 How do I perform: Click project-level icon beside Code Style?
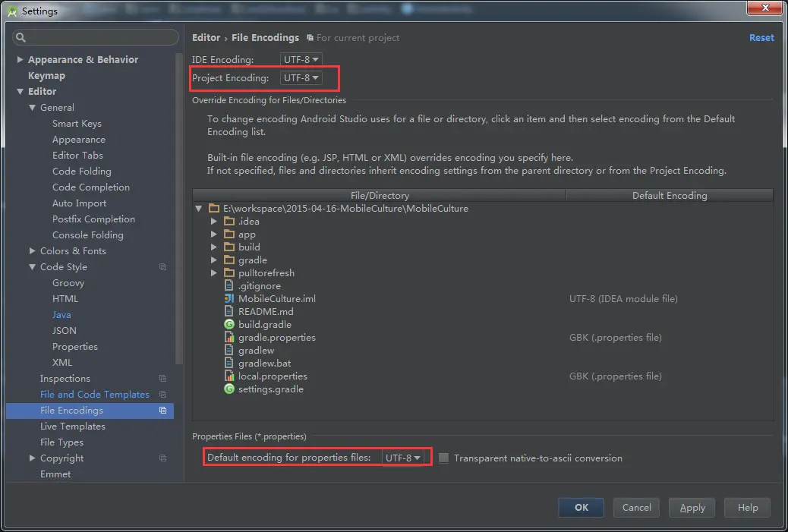(x=162, y=266)
